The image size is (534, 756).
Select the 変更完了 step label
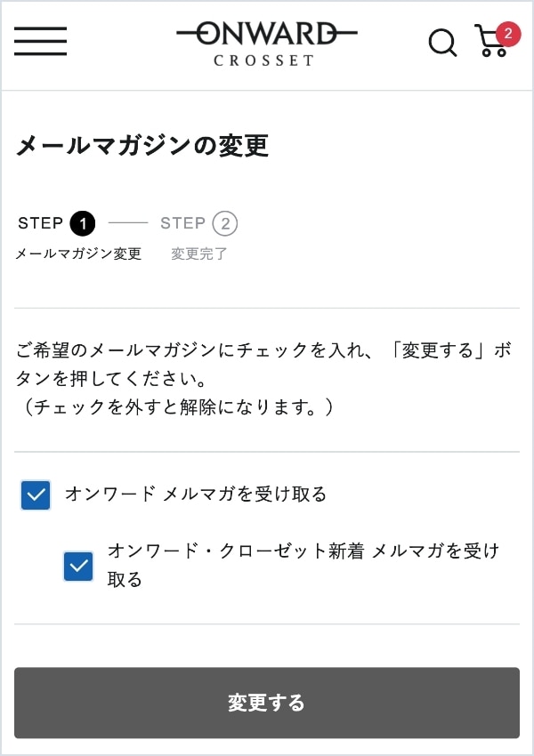point(199,253)
